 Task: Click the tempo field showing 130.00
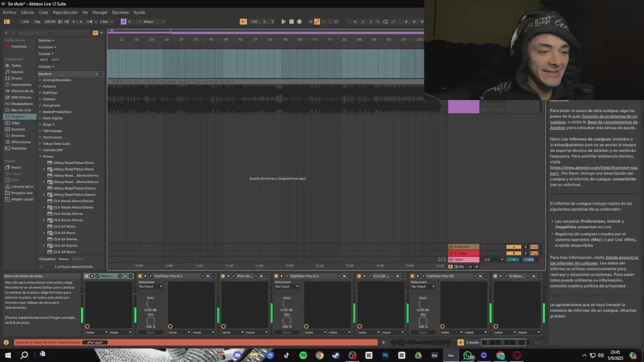pyautogui.click(x=50, y=22)
